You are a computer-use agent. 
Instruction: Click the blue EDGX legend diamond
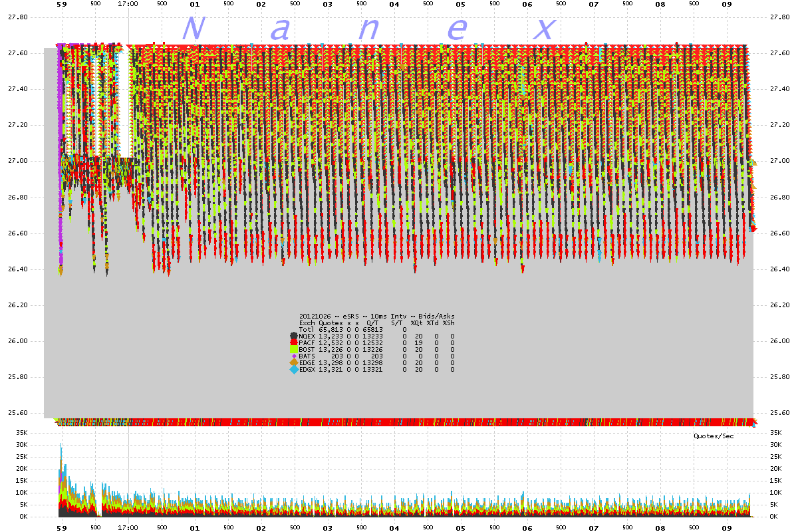[x=294, y=370]
